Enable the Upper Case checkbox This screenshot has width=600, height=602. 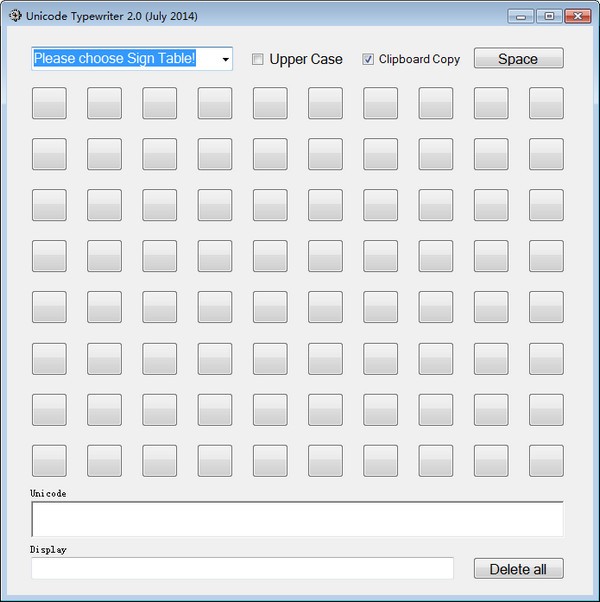click(258, 59)
